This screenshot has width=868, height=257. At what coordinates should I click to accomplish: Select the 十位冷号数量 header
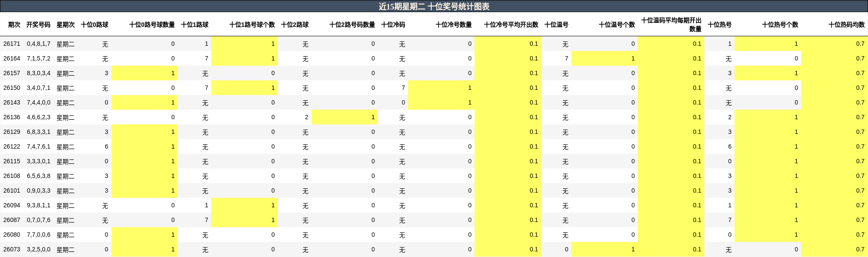point(454,25)
